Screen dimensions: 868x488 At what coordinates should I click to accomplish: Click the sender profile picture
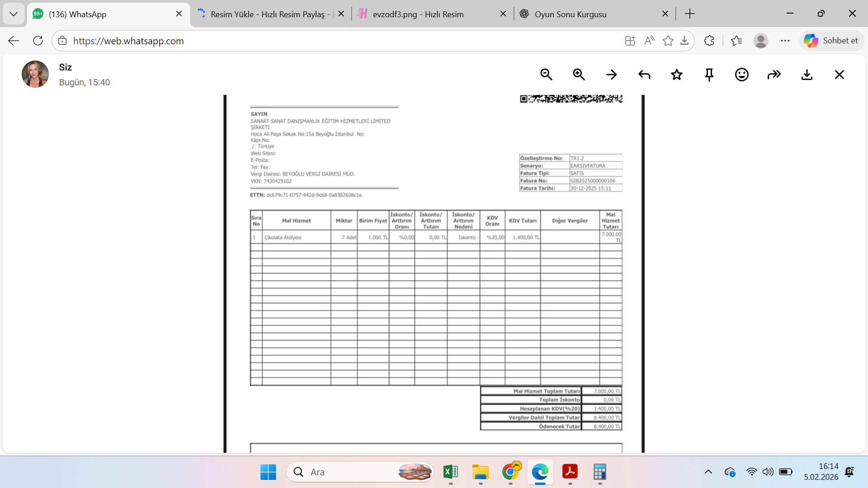tap(35, 74)
